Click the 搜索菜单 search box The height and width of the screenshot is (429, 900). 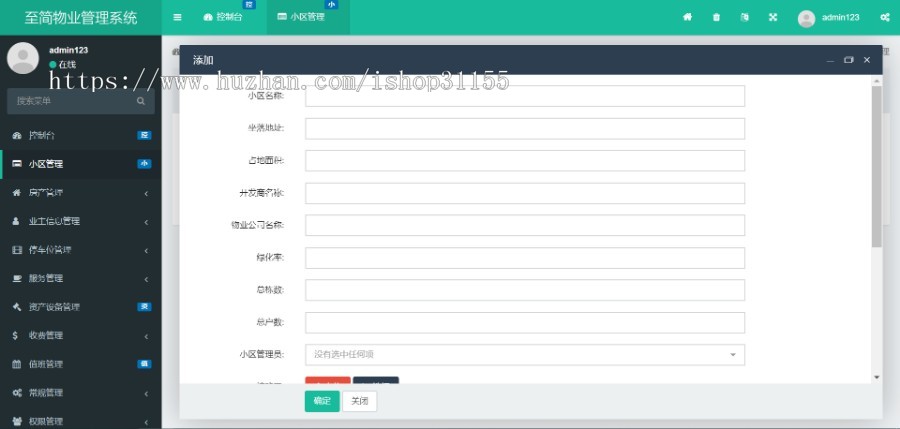coord(80,101)
